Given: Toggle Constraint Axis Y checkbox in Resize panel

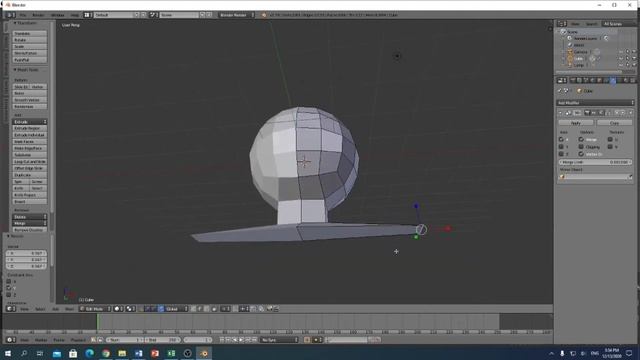Looking at the screenshot, I should (x=9, y=288).
